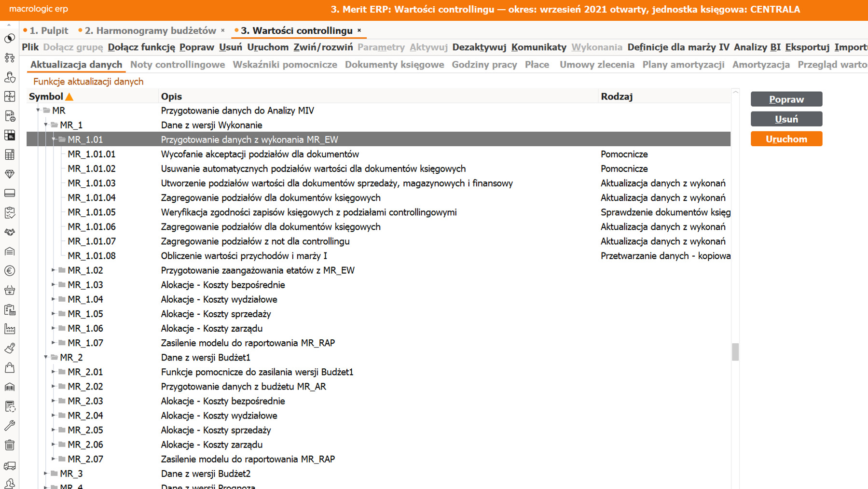Open the wrench tools icon
This screenshot has height=489, width=868.
(10, 426)
